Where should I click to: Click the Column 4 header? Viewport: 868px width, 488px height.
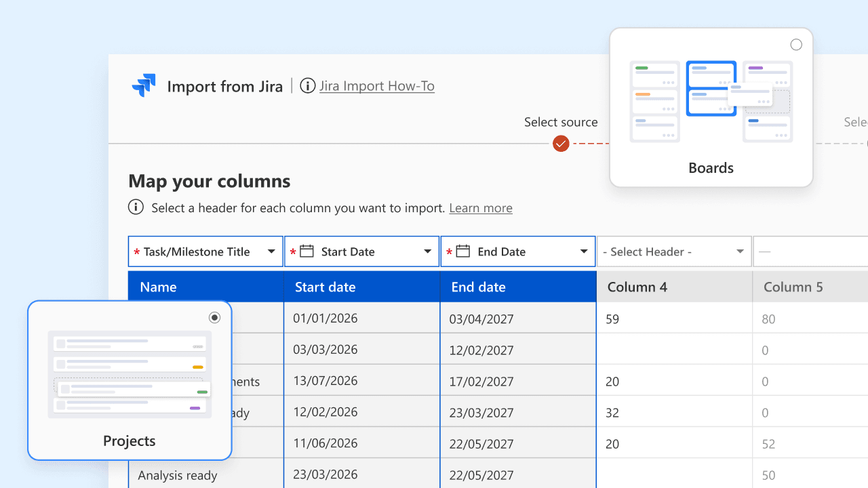click(x=674, y=287)
